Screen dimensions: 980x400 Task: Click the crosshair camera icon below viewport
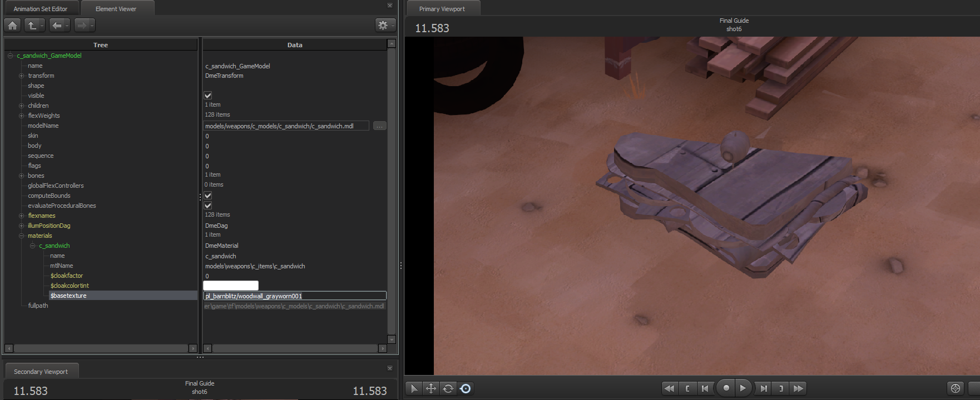tap(956, 388)
